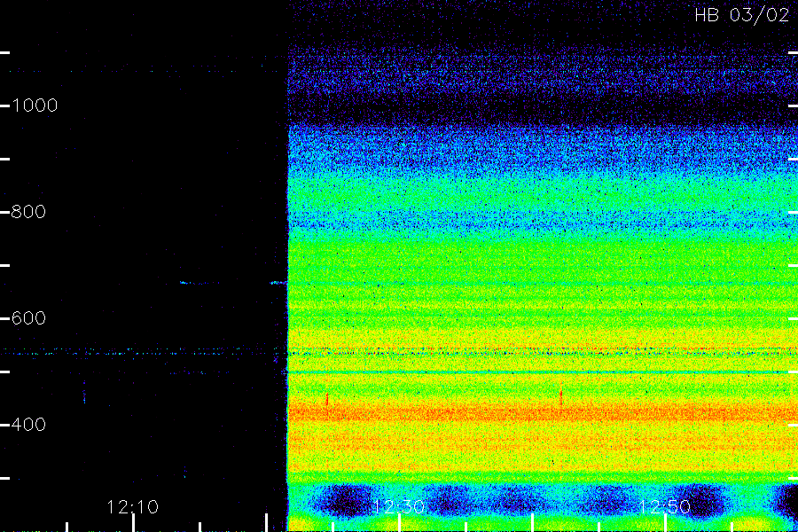Viewport: 798px width, 532px height.
Task: Click the 12:50 time axis label
Action: click(665, 507)
